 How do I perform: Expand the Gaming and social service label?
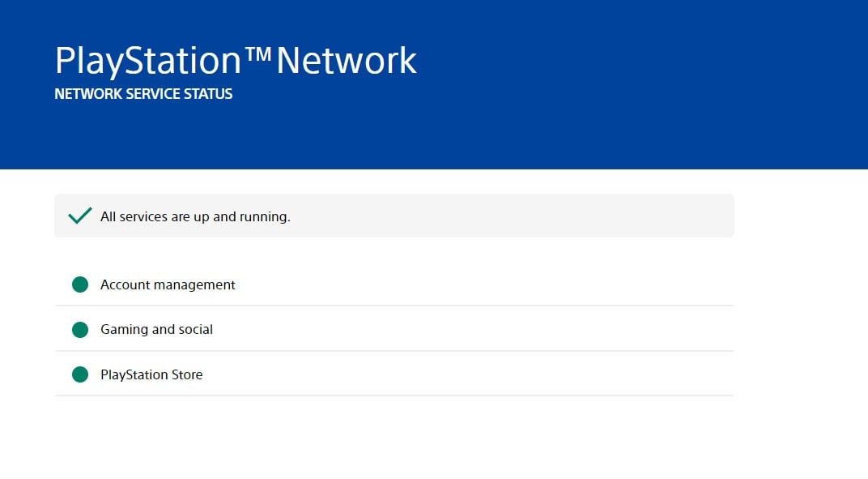pos(156,330)
